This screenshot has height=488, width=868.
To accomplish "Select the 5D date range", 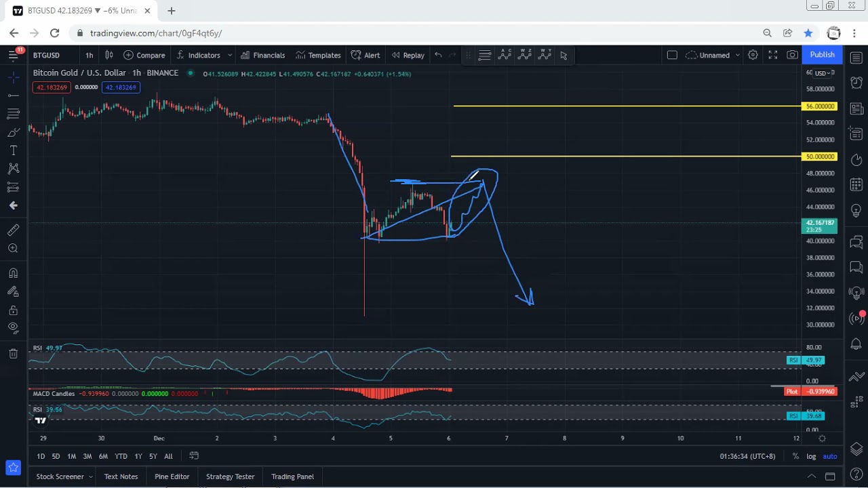I will (56, 456).
